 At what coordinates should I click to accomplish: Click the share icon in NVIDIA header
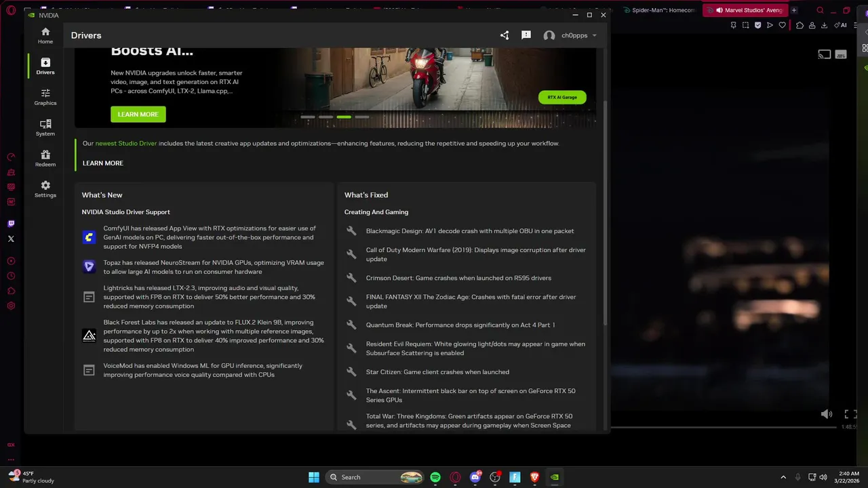point(505,35)
